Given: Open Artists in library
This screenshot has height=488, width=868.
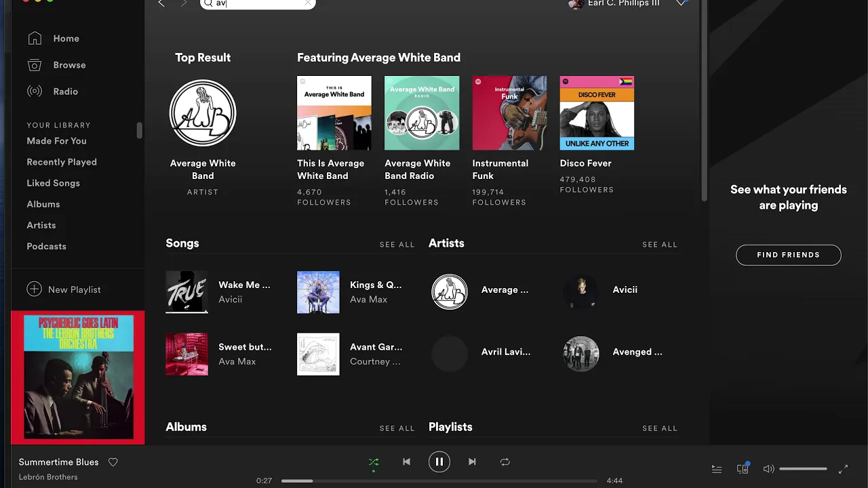Looking at the screenshot, I should (x=41, y=225).
